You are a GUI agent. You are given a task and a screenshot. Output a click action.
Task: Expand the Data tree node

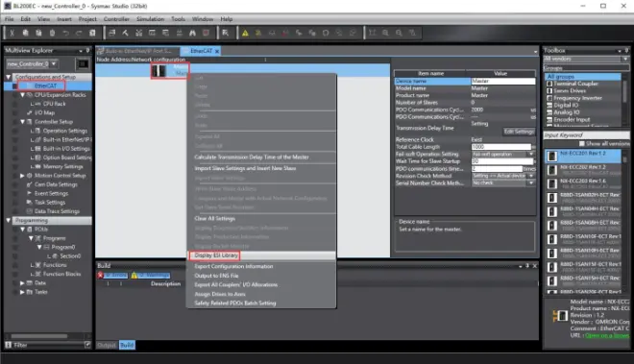(23, 283)
